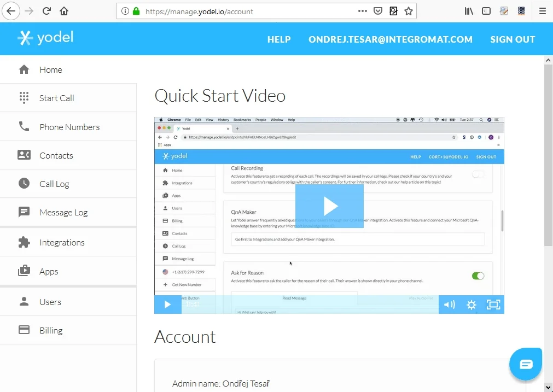553x392 pixels.
Task: Click the 'Admin name: Ondřej Tesař' text
Action: click(x=221, y=384)
